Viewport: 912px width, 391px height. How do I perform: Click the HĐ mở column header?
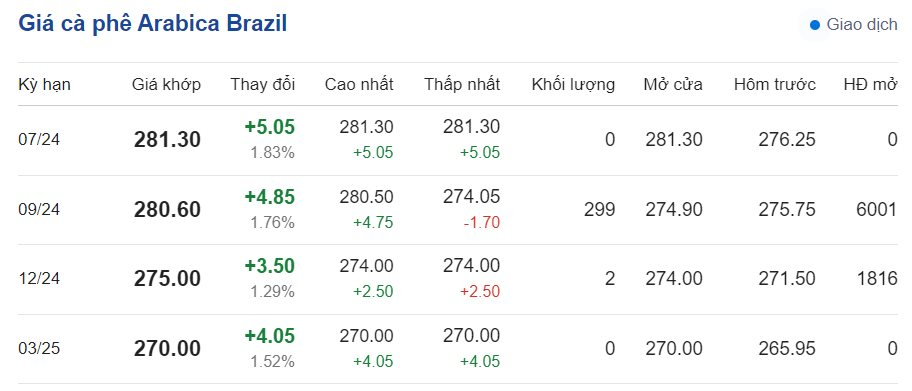(871, 84)
